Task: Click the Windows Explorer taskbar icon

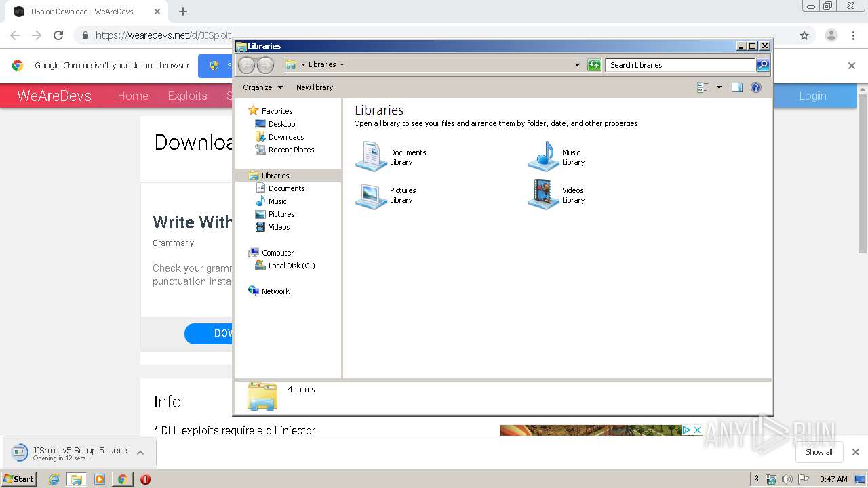Action: 77,479
